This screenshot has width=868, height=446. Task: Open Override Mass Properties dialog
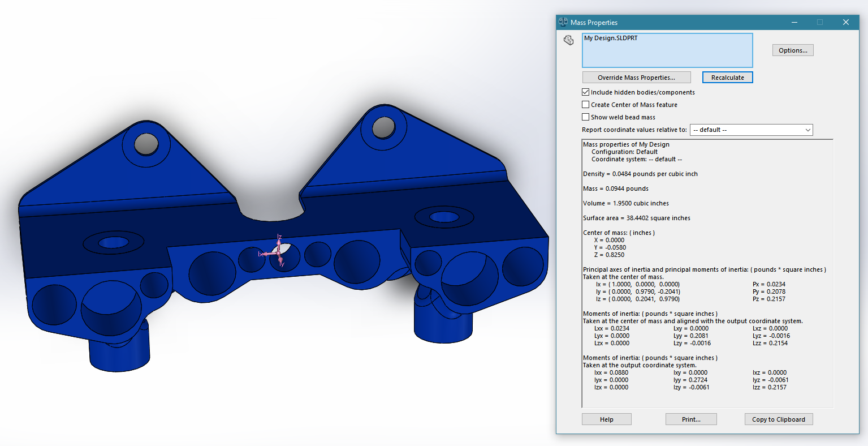(x=637, y=78)
